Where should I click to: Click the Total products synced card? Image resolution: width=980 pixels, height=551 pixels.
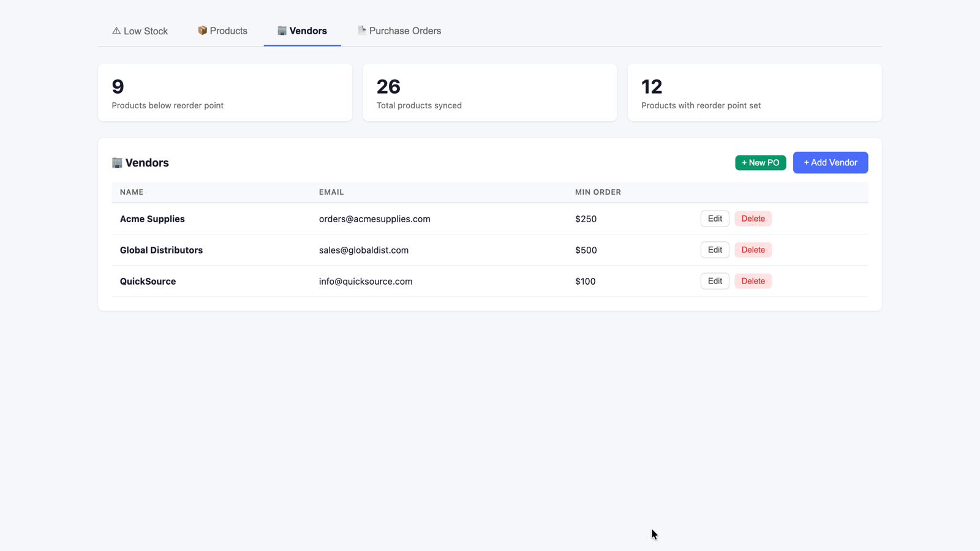pos(490,92)
